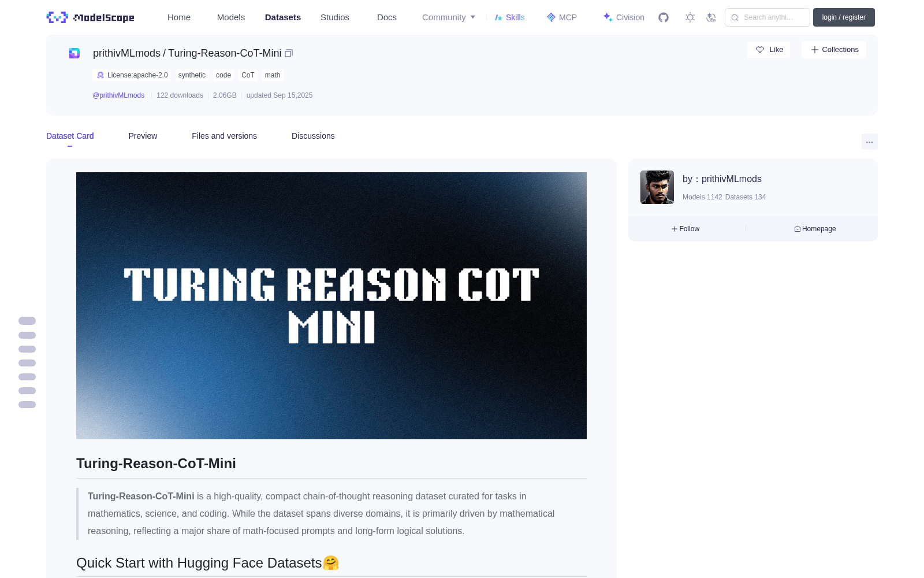
Task: Open the Discussions tab
Action: (313, 136)
